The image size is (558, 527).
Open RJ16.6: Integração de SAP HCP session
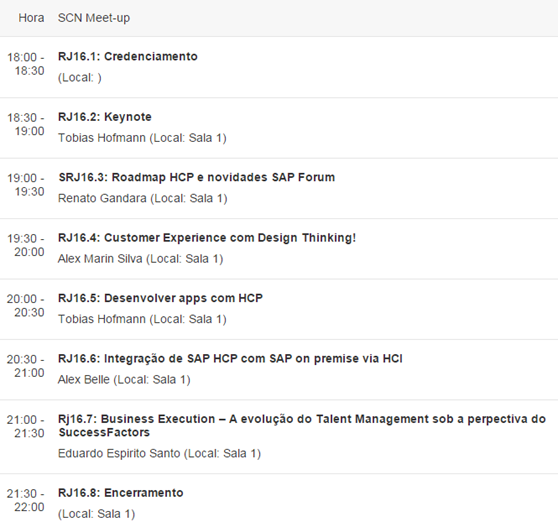click(230, 359)
